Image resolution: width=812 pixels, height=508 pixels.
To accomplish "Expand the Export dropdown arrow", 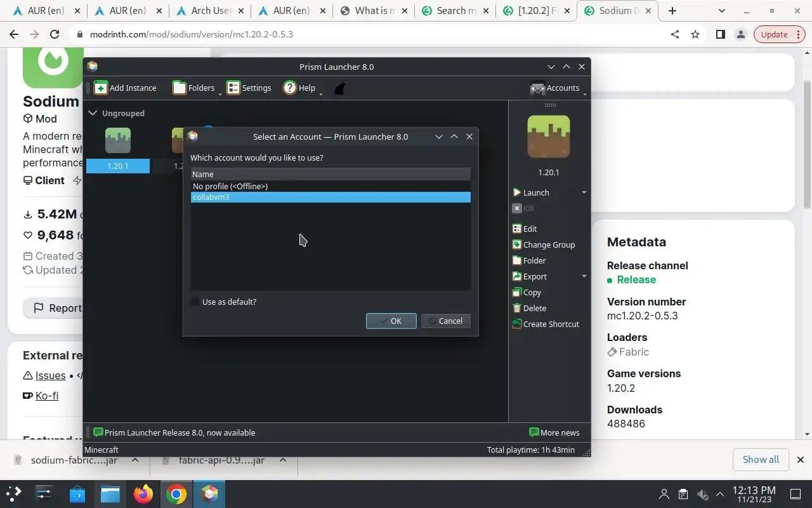I will tap(584, 276).
